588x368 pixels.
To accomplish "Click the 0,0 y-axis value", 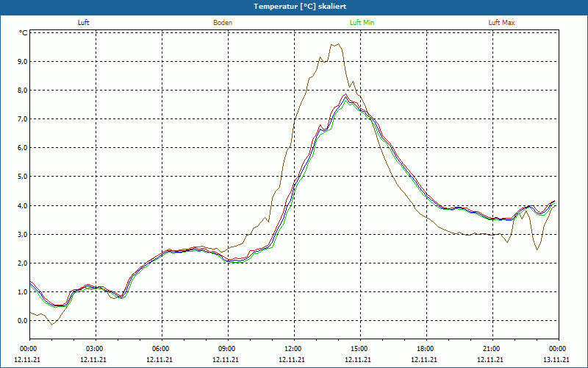I will (24, 321).
